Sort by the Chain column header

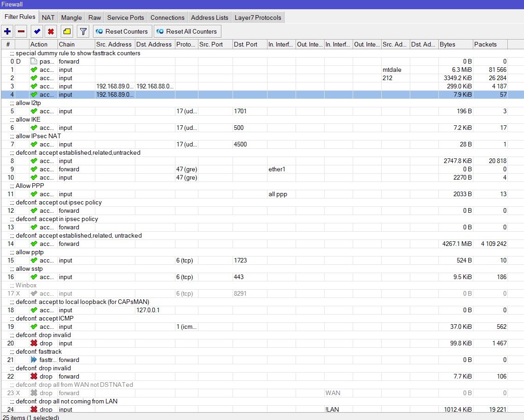(76, 44)
